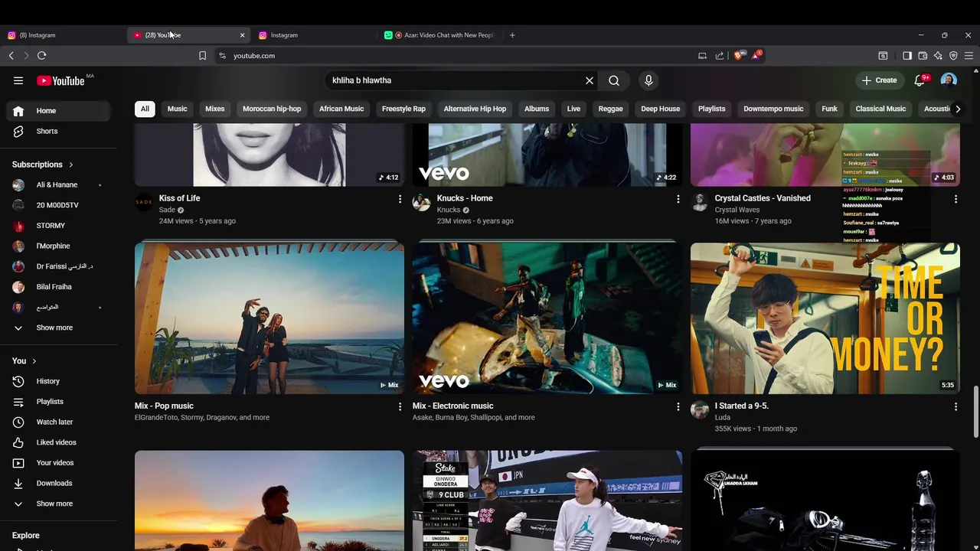Open Shorts in sidebar
Viewport: 980px width, 551px height.
pos(59,132)
